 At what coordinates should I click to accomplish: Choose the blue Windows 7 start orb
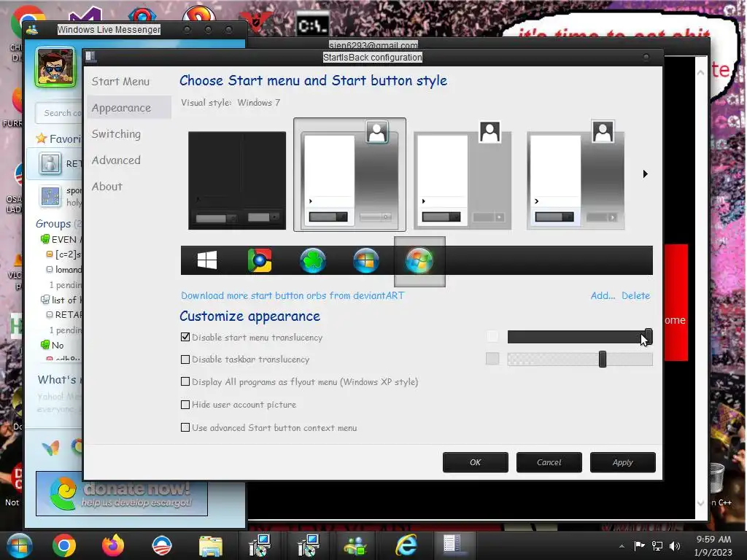(x=366, y=260)
